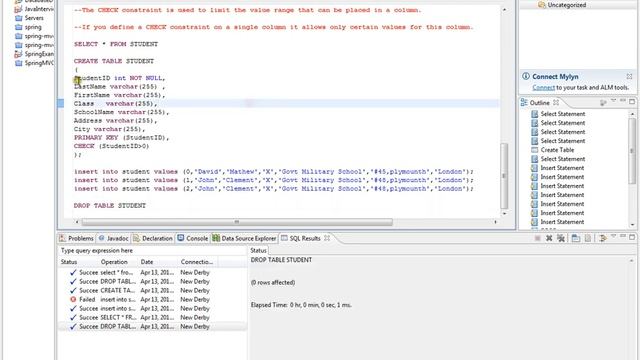This screenshot has height=360, width=640.
Task: Click the filter icon in SQL Results toolbar
Action: (603, 238)
